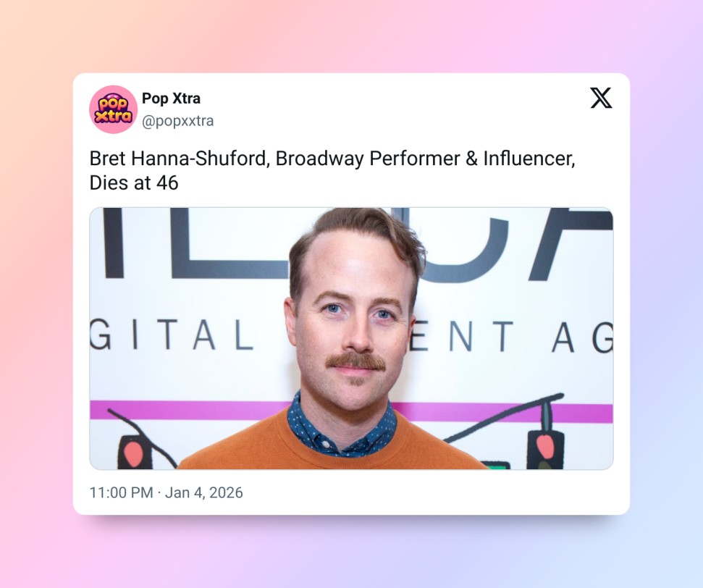The width and height of the screenshot is (703, 588).
Task: Click the Jan 4, 2026 date
Action: (203, 492)
